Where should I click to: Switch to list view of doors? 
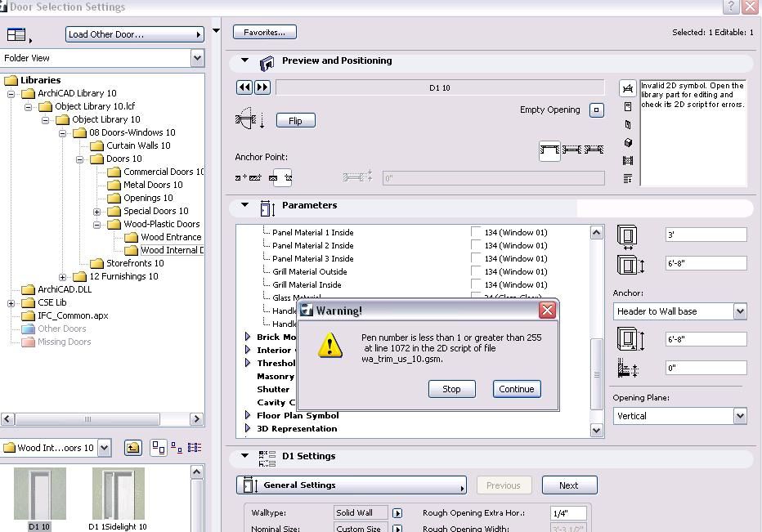195,448
